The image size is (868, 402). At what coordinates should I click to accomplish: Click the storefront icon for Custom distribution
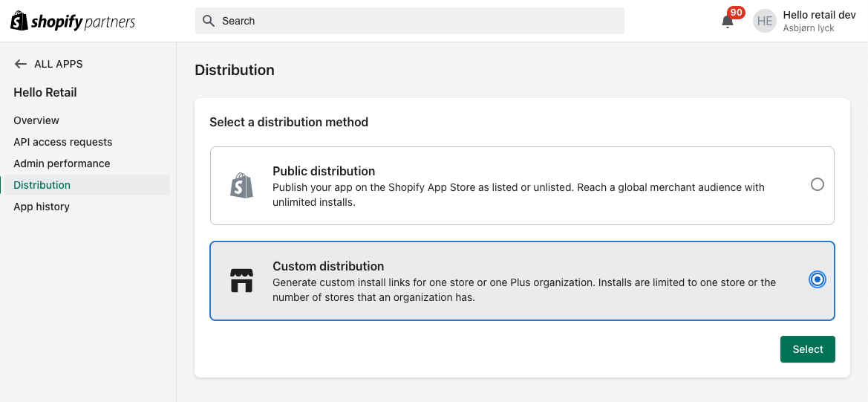(x=241, y=281)
